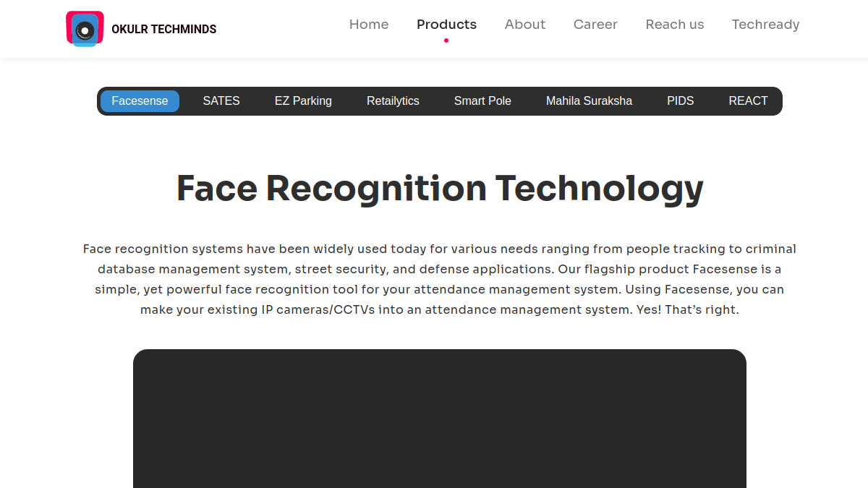Open the About page
This screenshot has width=868, height=488.
(525, 25)
